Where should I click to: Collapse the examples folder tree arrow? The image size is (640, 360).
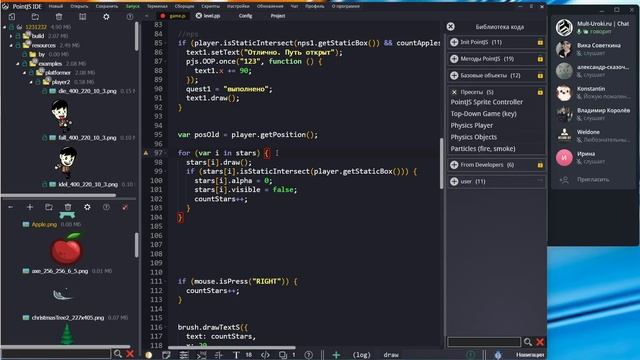(18, 64)
